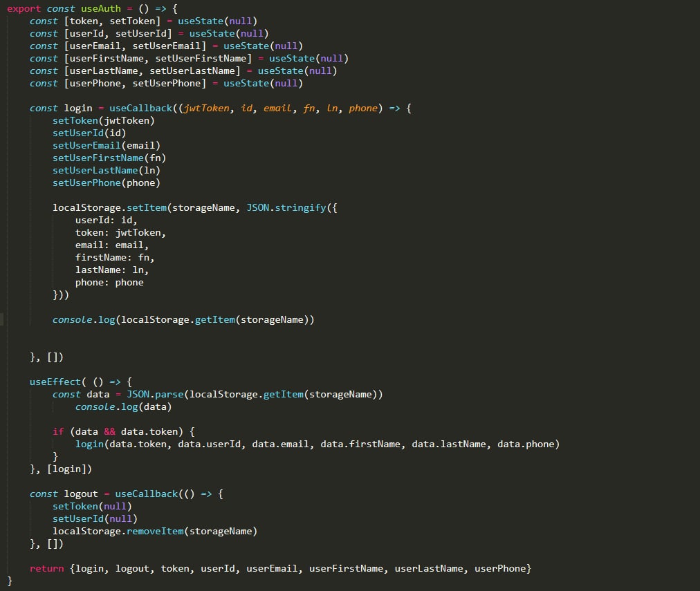
Task: Click the "setUserPhone(phone)" call
Action: (x=107, y=183)
